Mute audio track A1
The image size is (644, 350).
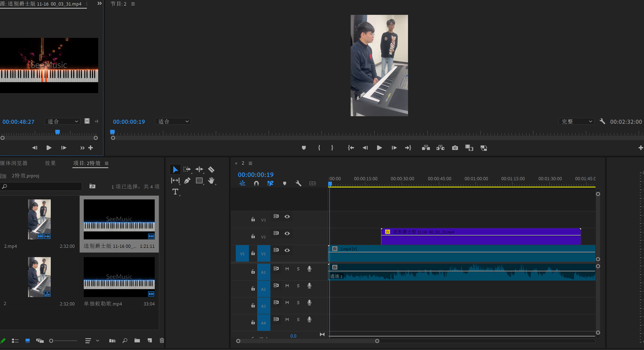click(287, 269)
